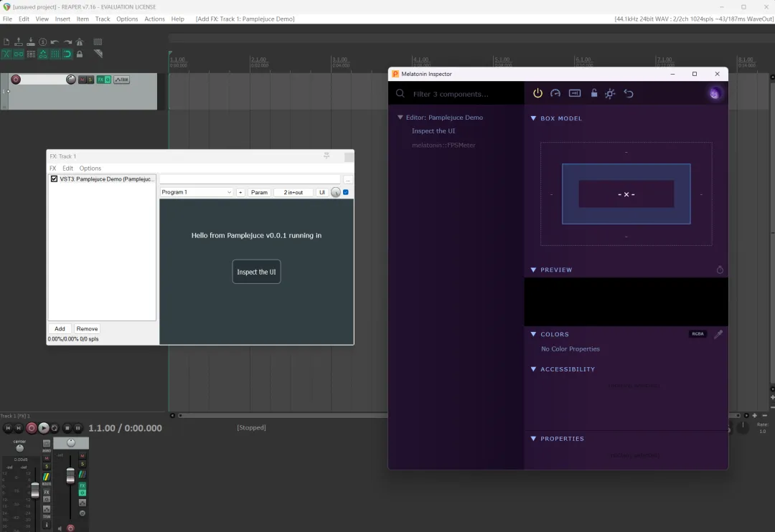Open the Program 1 preset dropdown

tap(196, 192)
